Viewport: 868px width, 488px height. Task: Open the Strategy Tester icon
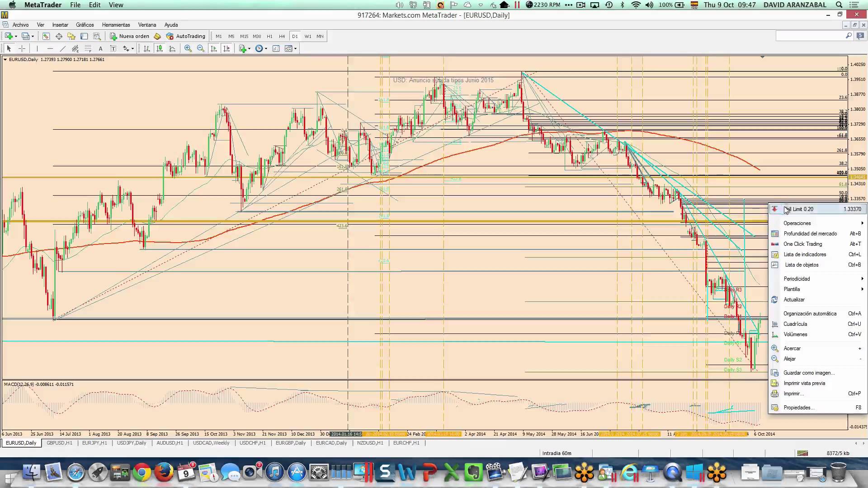pyautogui.click(x=97, y=36)
